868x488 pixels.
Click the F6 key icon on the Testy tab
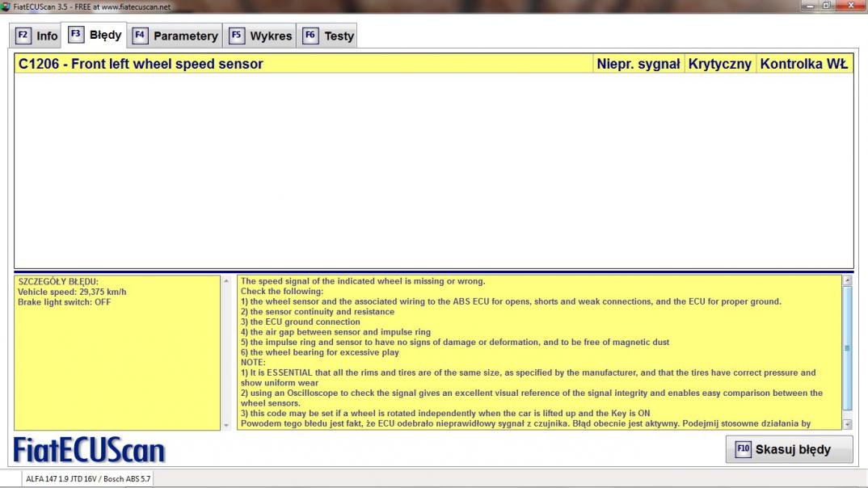click(310, 36)
